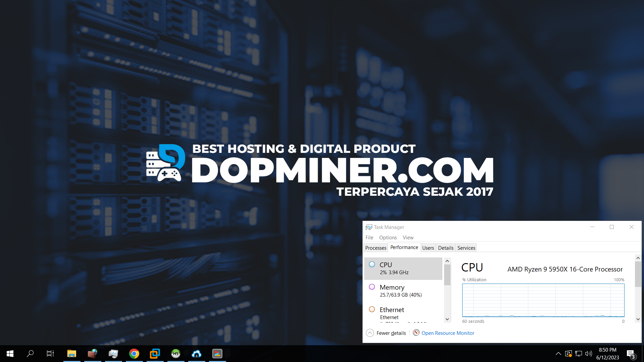This screenshot has height=362, width=644.
Task: Open notification center with 3 notifications
Action: tap(631, 354)
